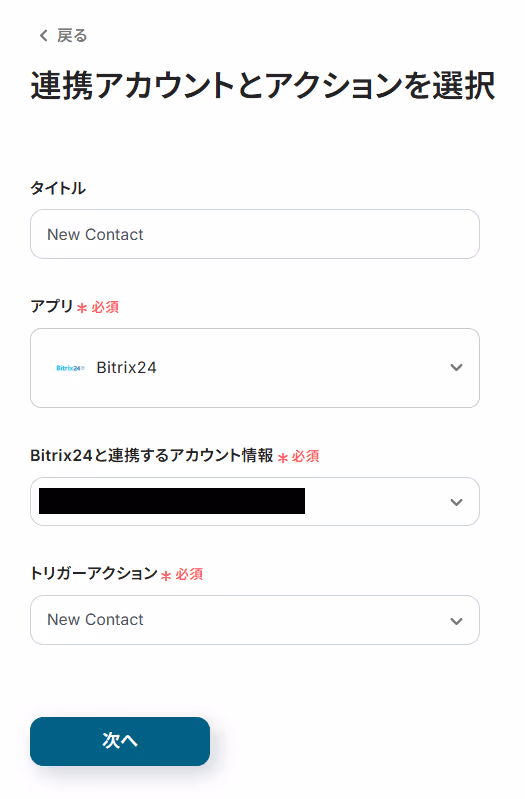
Task: Click the 連携アカウントとアクションを選択 heading
Action: tap(262, 85)
